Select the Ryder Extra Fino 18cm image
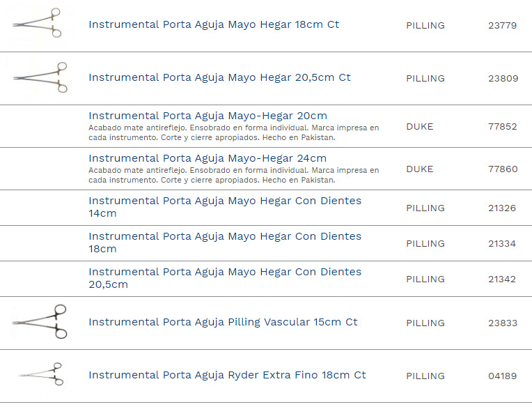532x407 pixels. tap(40, 375)
